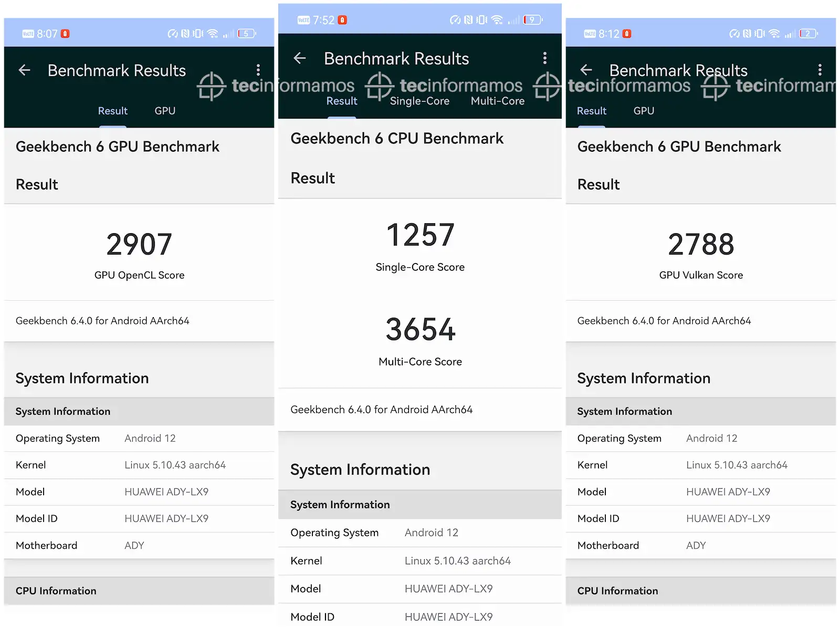
Task: Tap NFC icon in 8:12 status bar
Action: pyautogui.click(x=747, y=34)
